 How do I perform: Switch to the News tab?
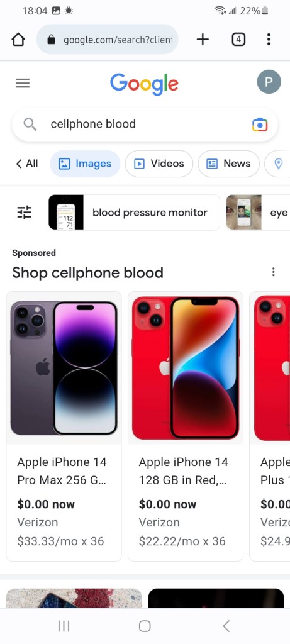(228, 164)
